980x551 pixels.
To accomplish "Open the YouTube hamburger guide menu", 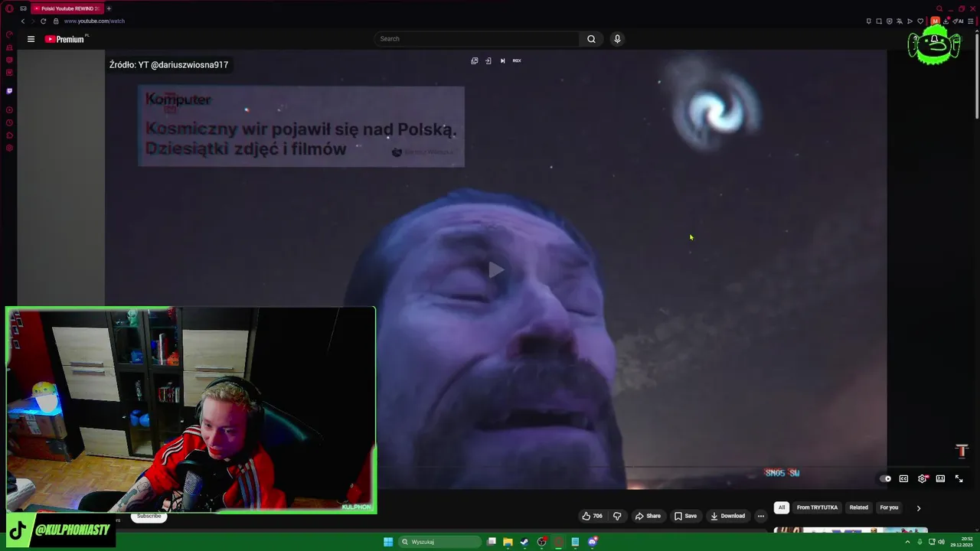I will (x=31, y=39).
